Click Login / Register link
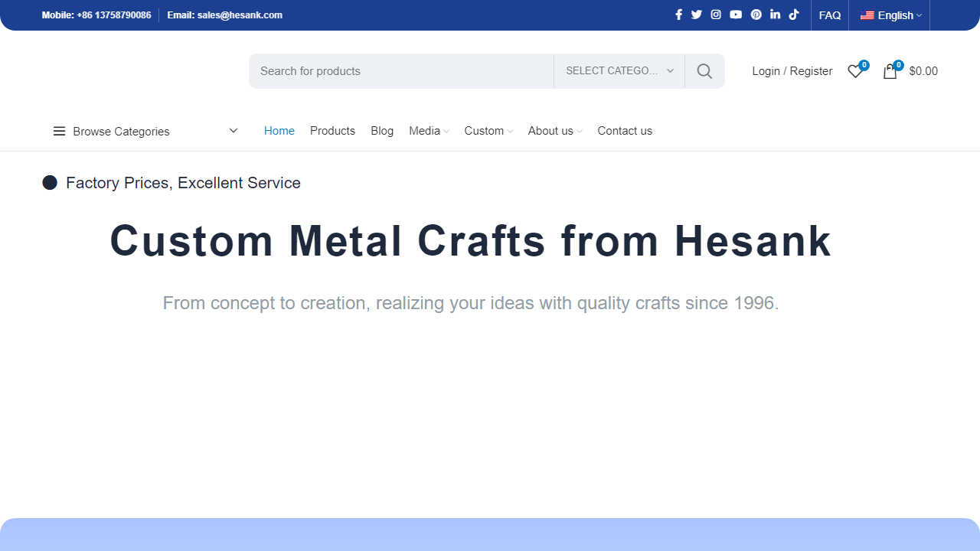This screenshot has width=980, height=551. tap(792, 71)
